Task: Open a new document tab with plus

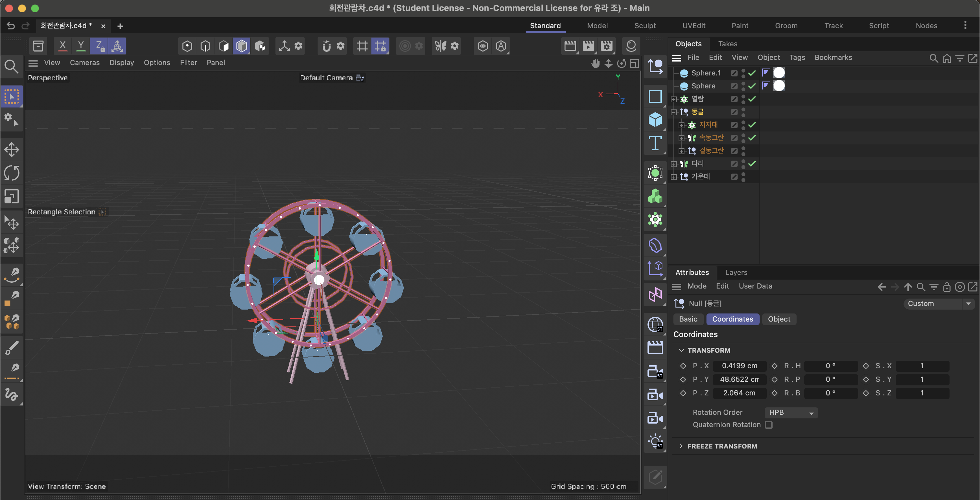Action: (x=120, y=26)
